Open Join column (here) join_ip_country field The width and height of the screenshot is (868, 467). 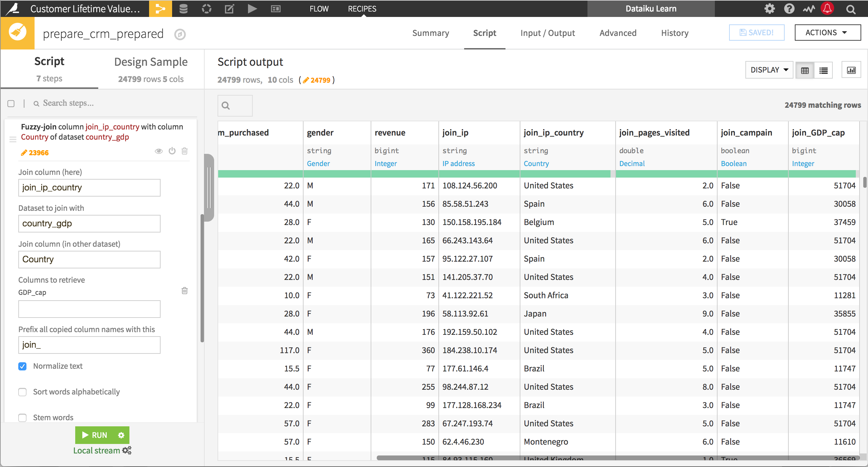[x=89, y=188]
